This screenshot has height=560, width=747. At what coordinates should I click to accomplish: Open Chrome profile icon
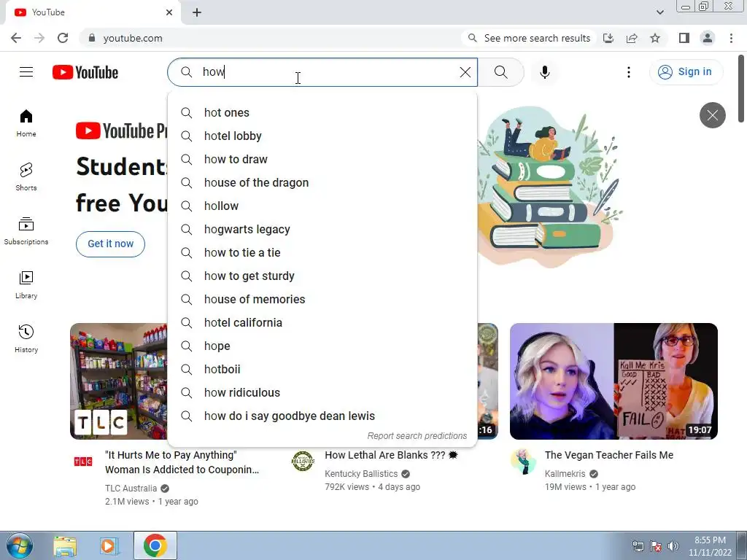tap(708, 38)
